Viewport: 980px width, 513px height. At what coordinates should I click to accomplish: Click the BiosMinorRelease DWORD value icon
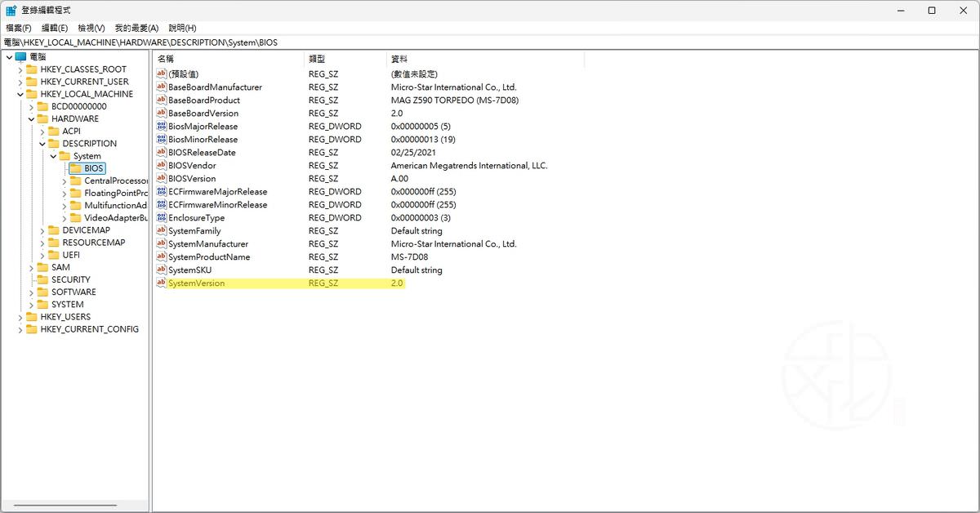pyautogui.click(x=161, y=139)
